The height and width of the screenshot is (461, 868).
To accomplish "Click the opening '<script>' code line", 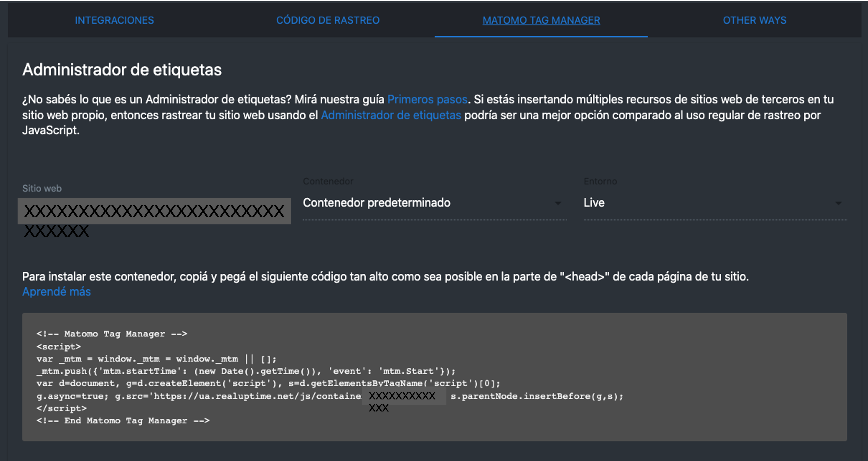I will (59, 347).
